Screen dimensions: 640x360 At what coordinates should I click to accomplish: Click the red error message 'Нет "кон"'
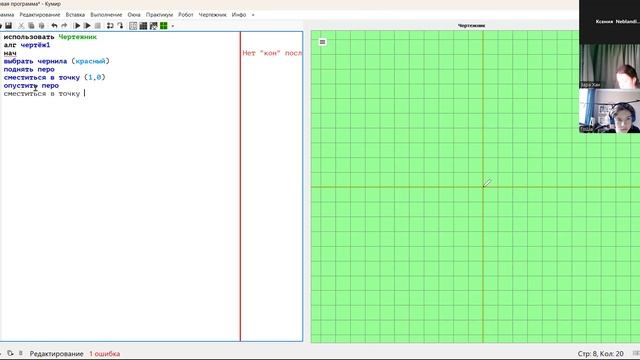(272, 53)
